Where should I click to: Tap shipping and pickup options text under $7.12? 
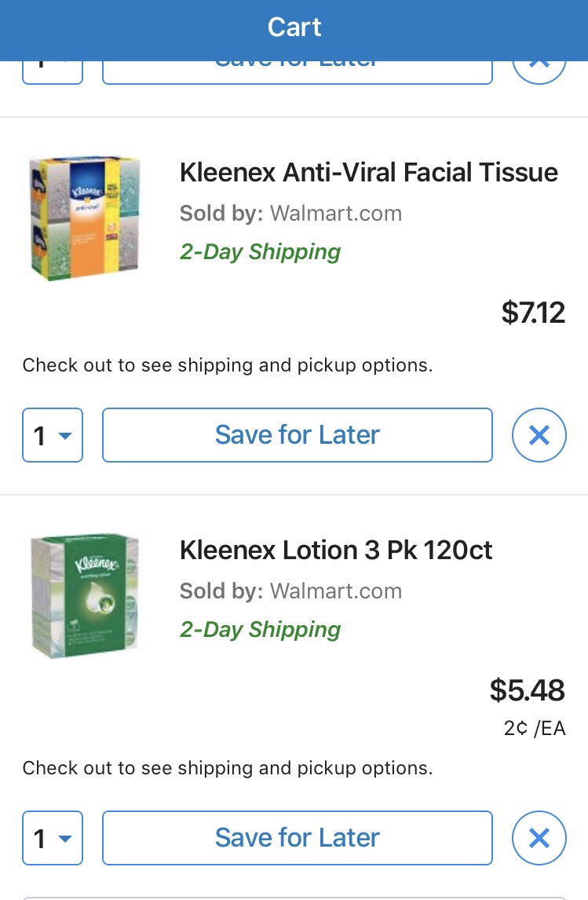[228, 365]
